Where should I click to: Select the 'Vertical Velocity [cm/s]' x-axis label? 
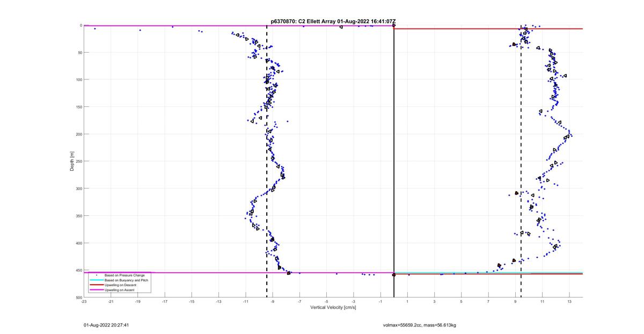tap(333, 308)
